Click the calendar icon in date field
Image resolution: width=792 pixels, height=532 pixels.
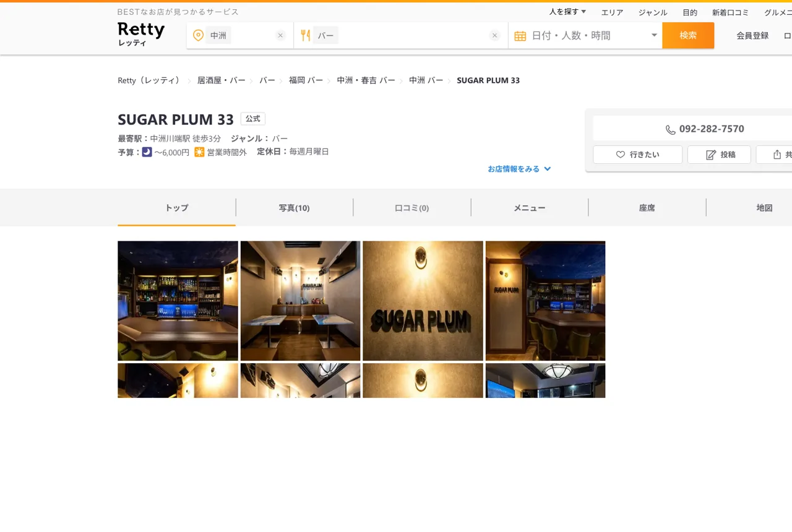pos(520,36)
